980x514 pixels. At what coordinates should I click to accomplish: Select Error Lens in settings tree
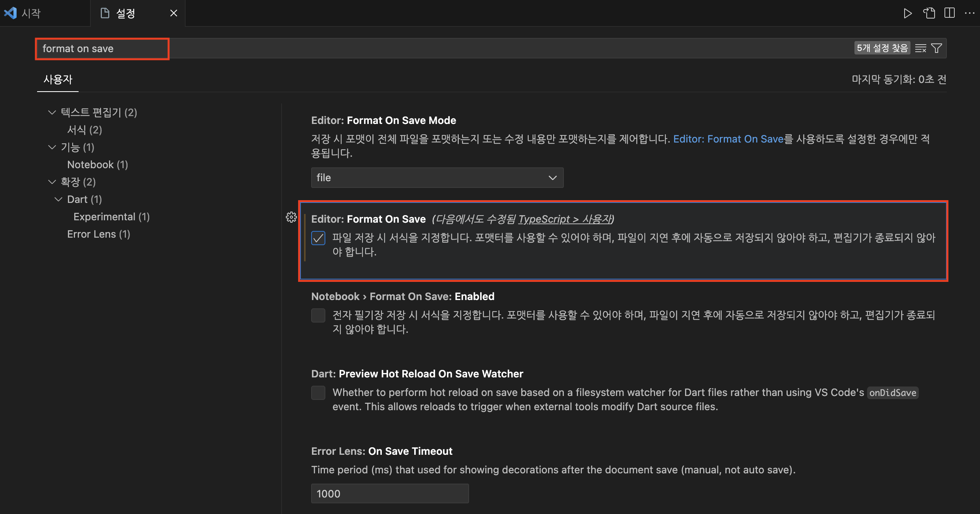pyautogui.click(x=98, y=234)
